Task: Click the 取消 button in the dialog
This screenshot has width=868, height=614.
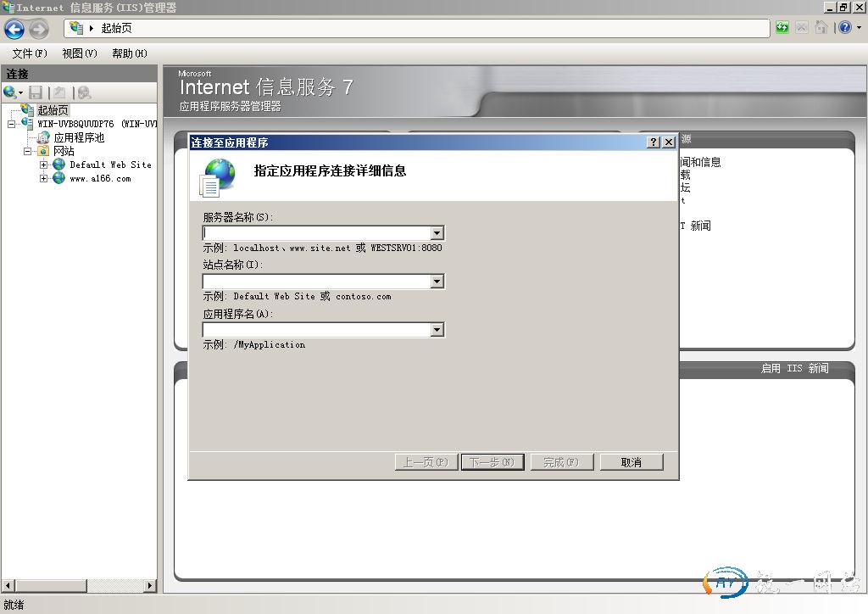Action: click(x=631, y=462)
